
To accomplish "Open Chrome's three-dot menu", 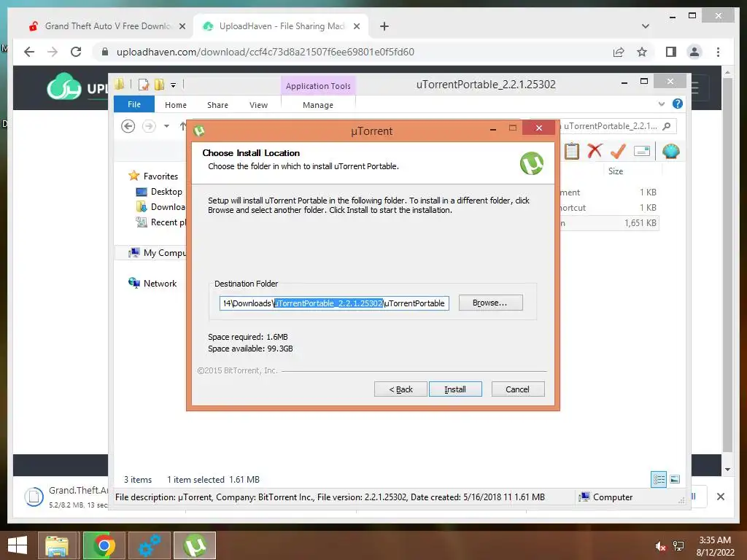I will pos(718,52).
